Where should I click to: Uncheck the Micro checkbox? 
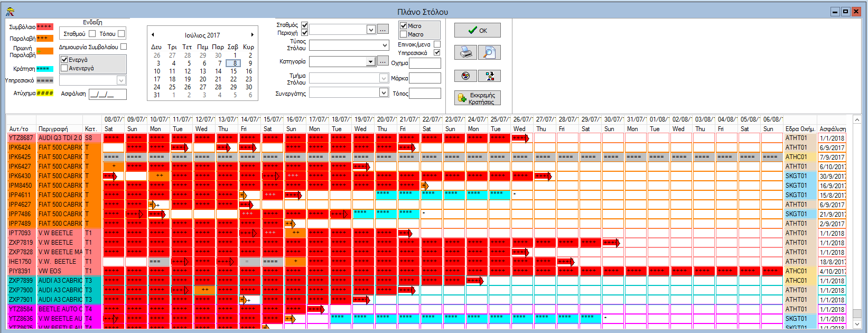pyautogui.click(x=404, y=26)
